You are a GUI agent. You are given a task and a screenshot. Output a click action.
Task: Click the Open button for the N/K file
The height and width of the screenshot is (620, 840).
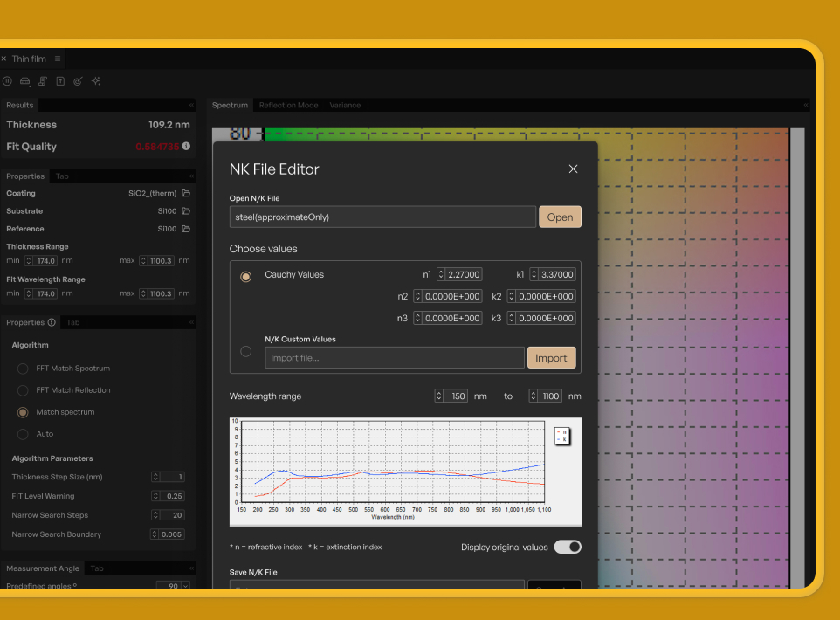pyautogui.click(x=560, y=217)
